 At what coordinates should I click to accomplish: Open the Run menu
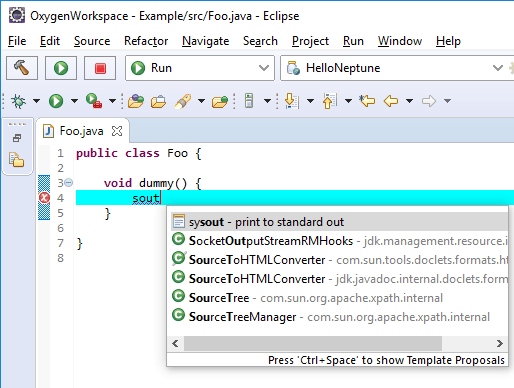pyautogui.click(x=353, y=41)
